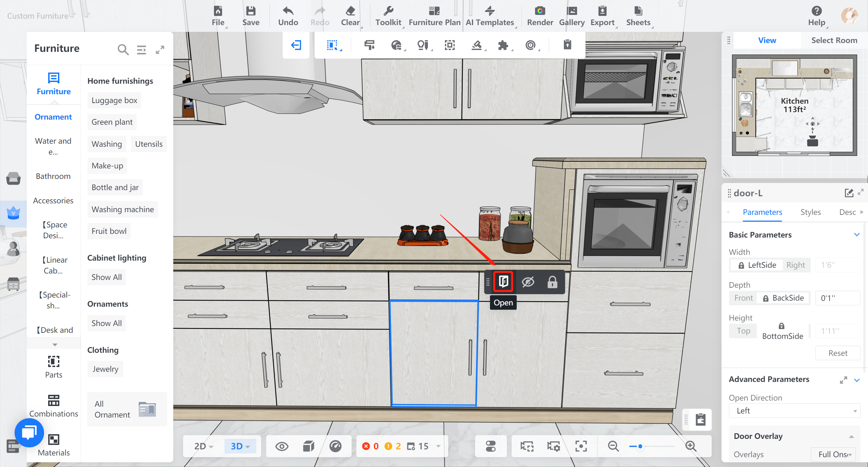Toggle the switch icon in bottom bar
The image size is (868, 467).
coord(491,446)
